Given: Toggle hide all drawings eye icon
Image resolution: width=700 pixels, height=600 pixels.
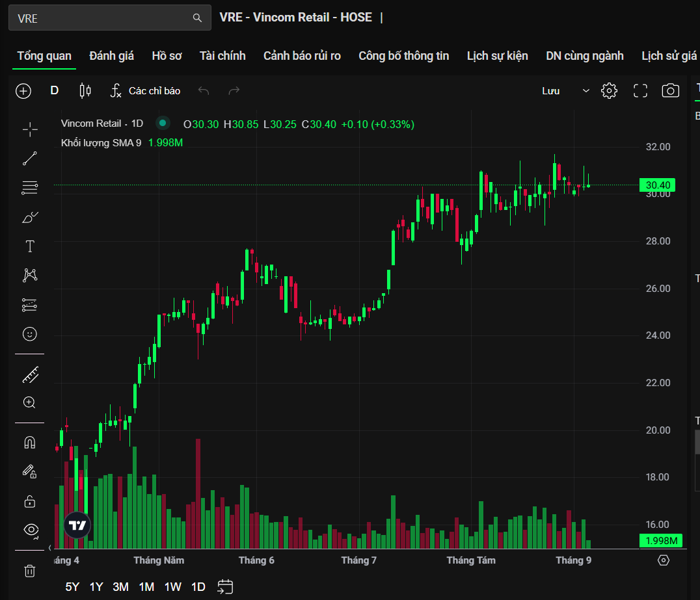Looking at the screenshot, I should (31, 530).
